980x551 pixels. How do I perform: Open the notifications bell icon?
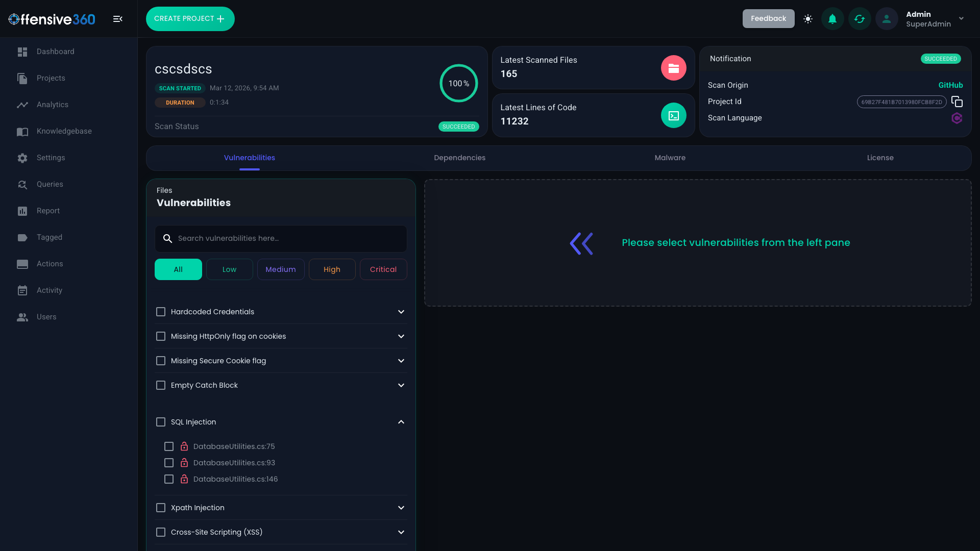click(x=832, y=18)
